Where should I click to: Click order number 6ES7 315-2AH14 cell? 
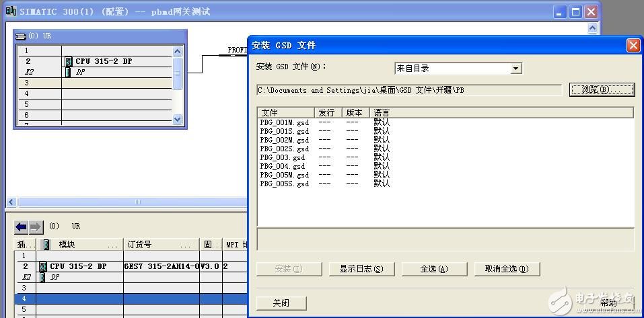[162, 266]
